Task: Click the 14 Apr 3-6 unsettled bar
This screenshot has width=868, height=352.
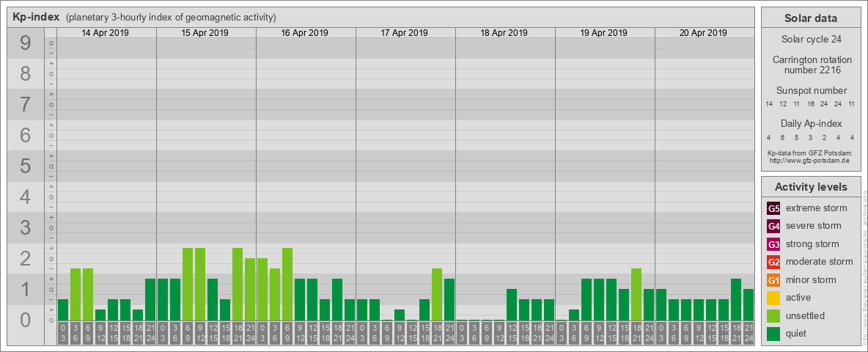Action: (x=76, y=295)
